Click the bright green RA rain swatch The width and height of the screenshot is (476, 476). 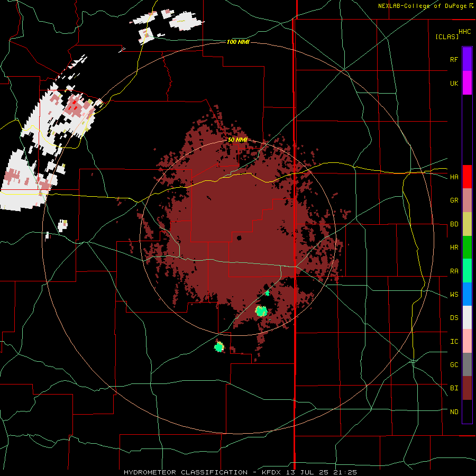467,271
